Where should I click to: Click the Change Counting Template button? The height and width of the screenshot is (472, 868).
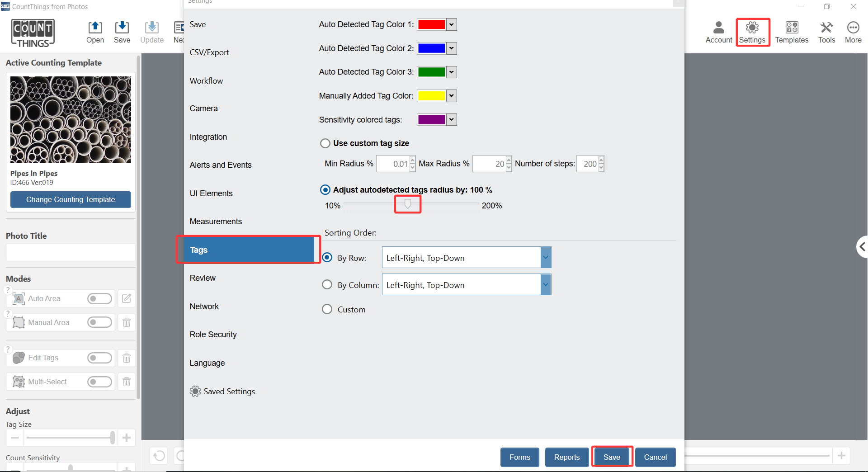point(71,199)
